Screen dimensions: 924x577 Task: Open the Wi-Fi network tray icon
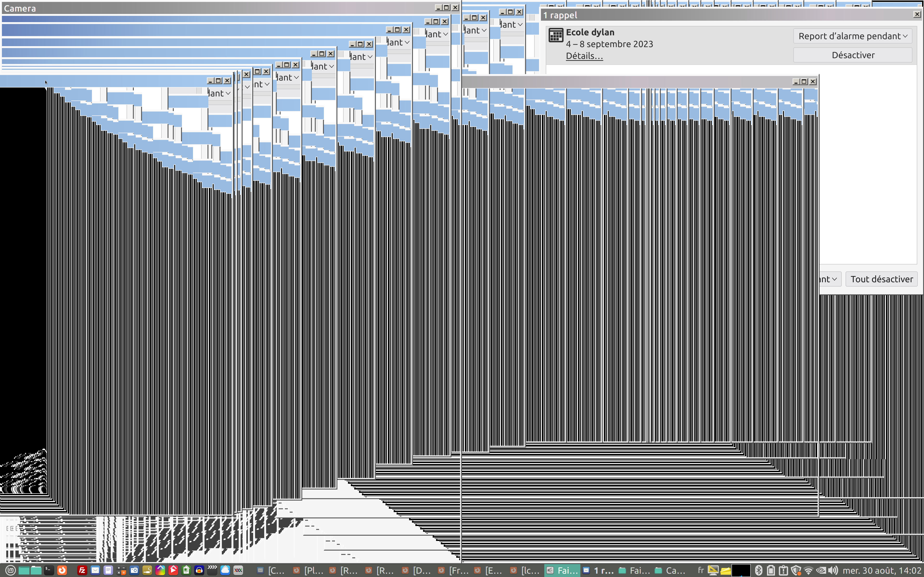click(808, 570)
